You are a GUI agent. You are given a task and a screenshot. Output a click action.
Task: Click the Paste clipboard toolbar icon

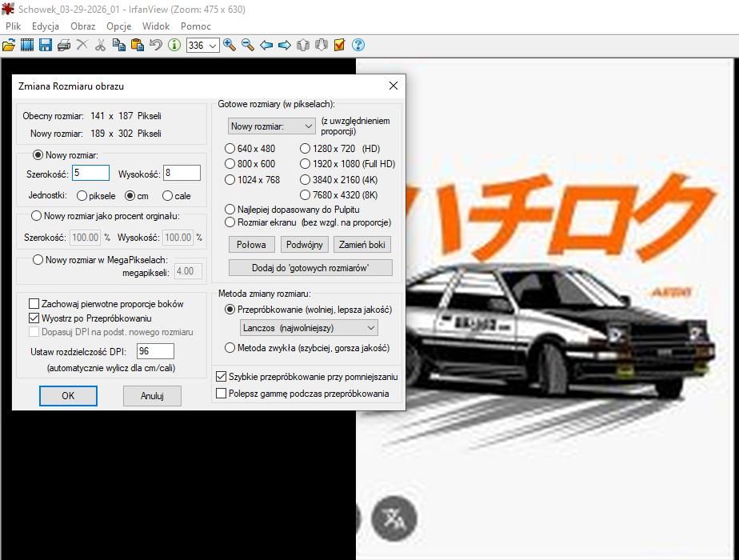click(137, 46)
